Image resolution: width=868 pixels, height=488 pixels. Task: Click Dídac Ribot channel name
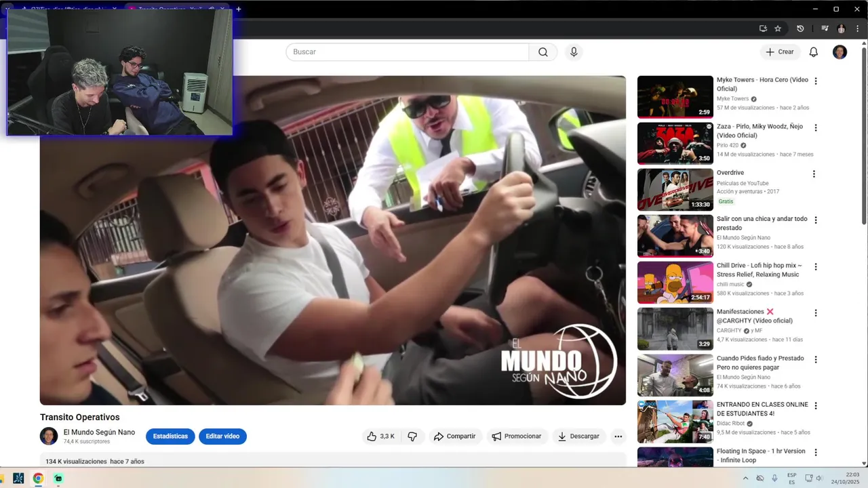coord(731,423)
